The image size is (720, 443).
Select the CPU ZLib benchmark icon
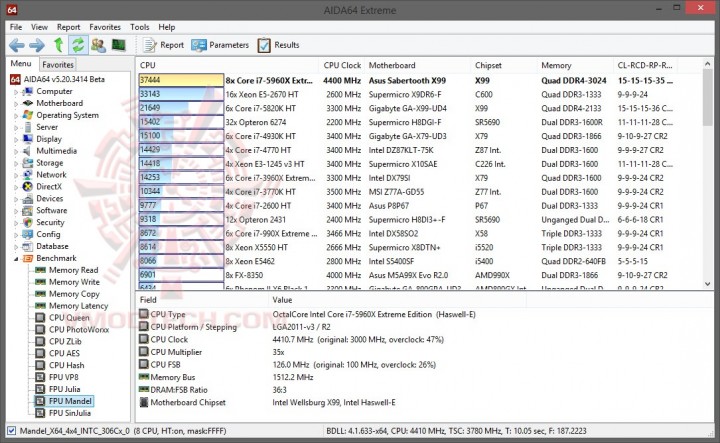coord(40,342)
